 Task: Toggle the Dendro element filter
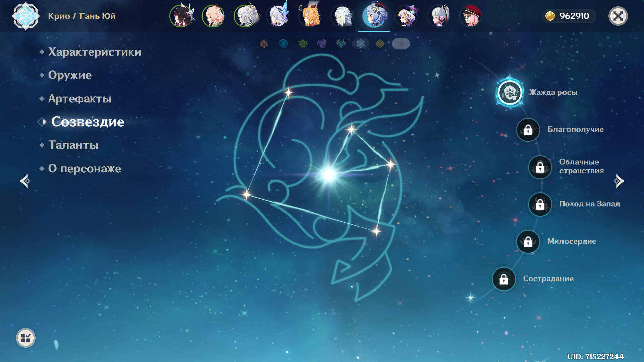(303, 44)
